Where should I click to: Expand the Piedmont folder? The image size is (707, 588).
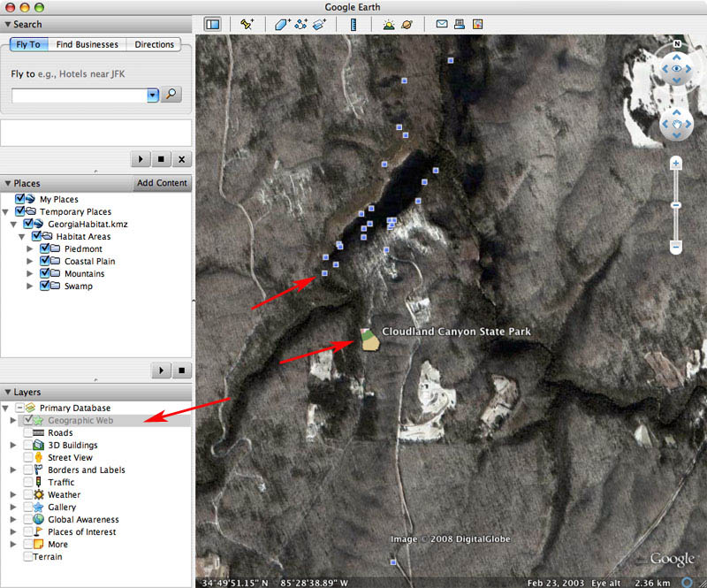(30, 248)
